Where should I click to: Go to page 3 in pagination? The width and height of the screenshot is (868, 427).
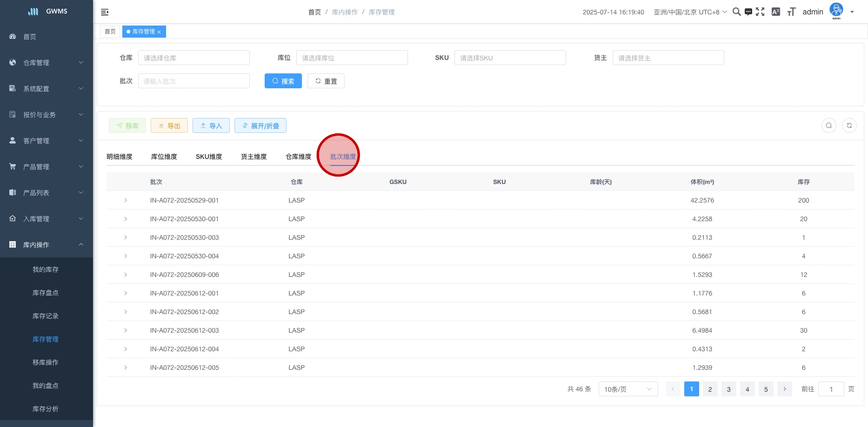click(728, 389)
